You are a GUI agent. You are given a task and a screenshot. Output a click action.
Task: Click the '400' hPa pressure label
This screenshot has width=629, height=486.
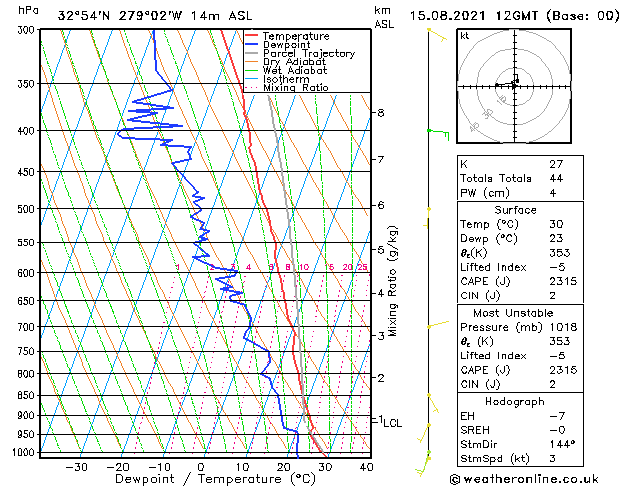coord(28,131)
